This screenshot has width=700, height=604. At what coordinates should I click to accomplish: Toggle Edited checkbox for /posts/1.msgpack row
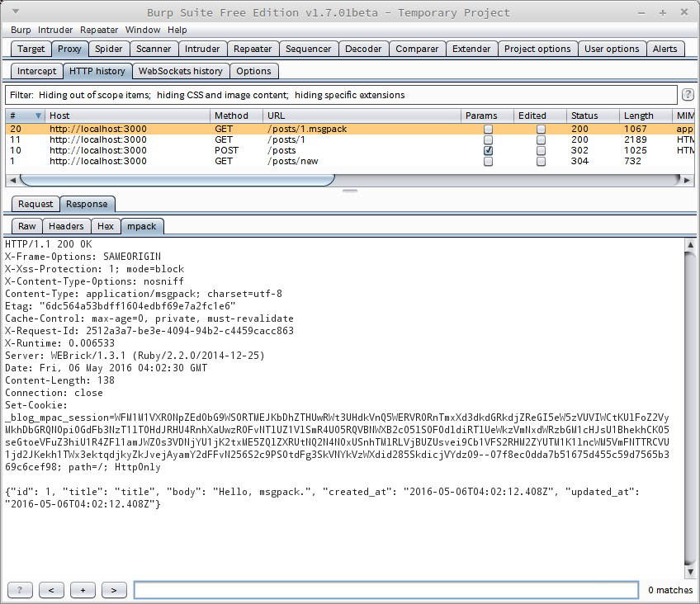(542, 130)
